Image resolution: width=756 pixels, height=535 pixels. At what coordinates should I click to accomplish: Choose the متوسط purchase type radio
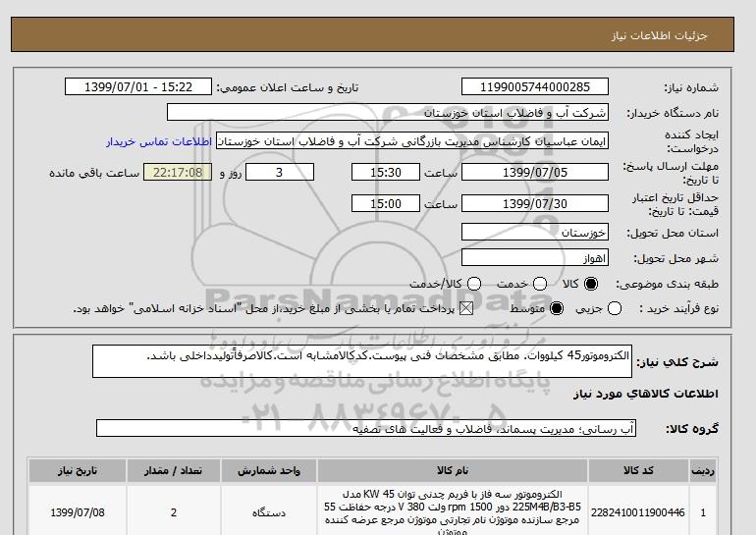pos(557,308)
